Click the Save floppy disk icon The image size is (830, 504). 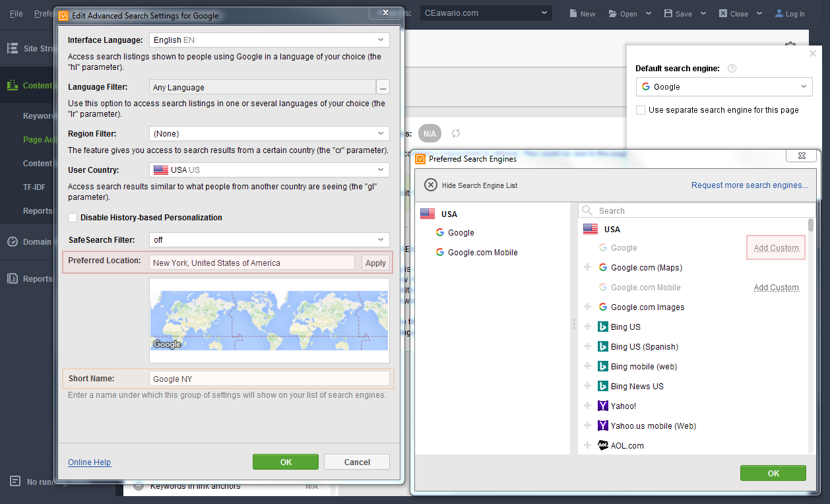tap(668, 13)
